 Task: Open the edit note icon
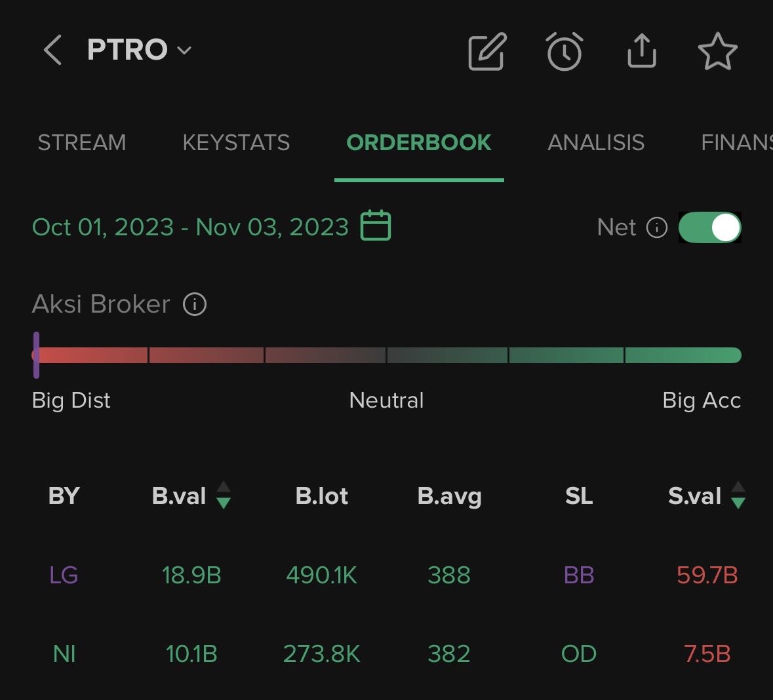pos(487,51)
